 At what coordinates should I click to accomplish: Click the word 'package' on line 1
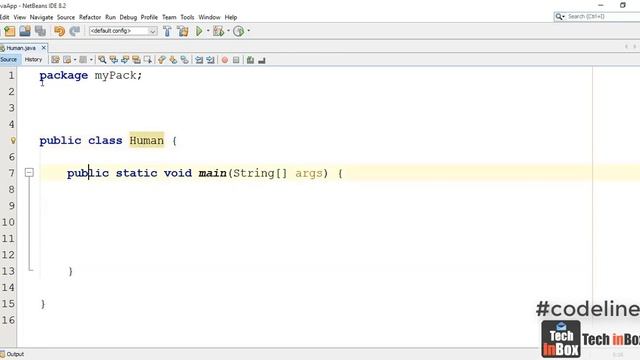64,76
